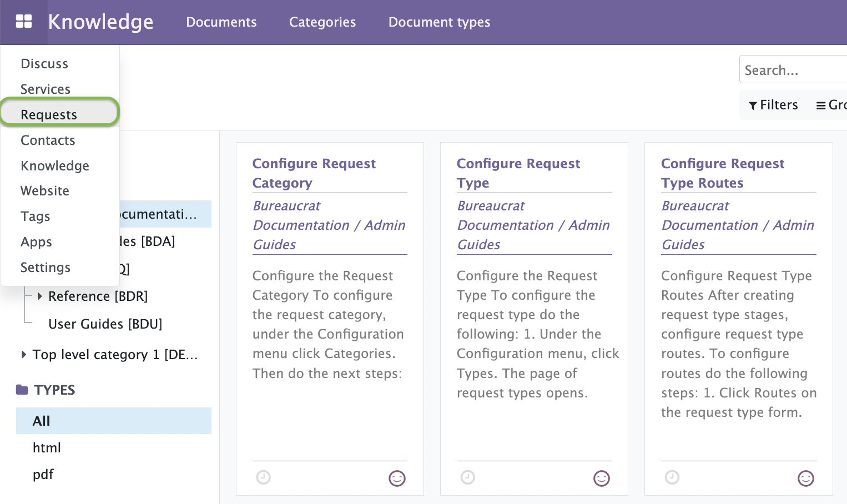This screenshot has width=847, height=504.
Task: Select Settings from the apps menu
Action: [x=60, y=268]
